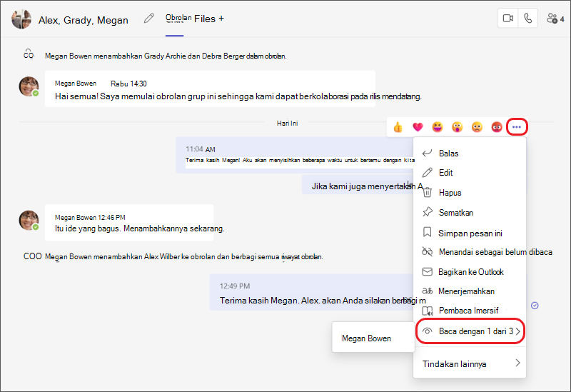Image resolution: width=571 pixels, height=392 pixels.
Task: Choose Edit from the message menu
Action: (x=470, y=173)
